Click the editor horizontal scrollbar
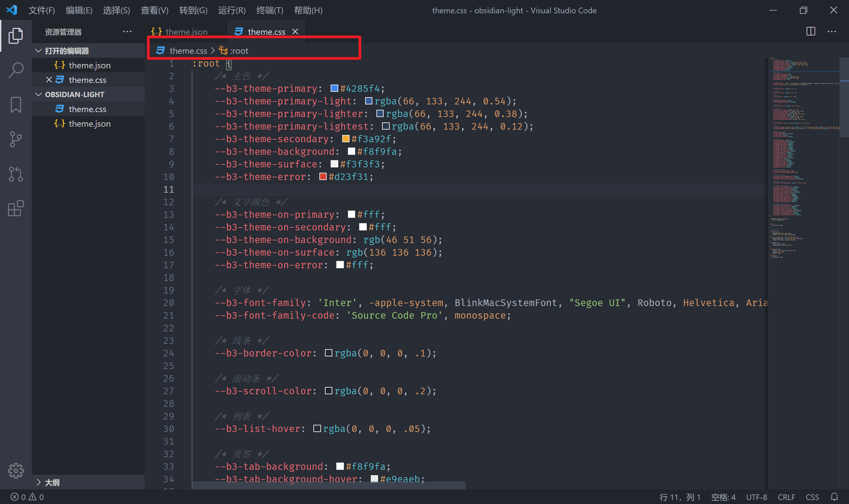 (329, 485)
